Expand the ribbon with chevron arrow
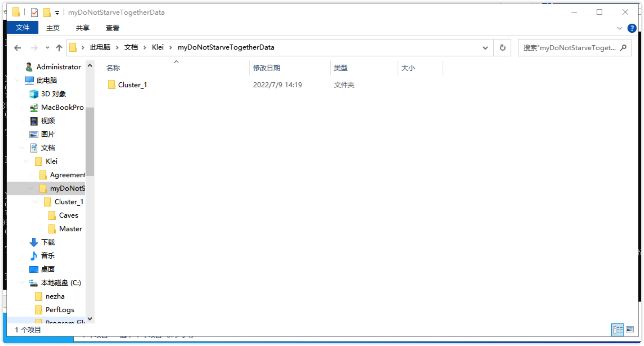 pyautogui.click(x=619, y=28)
